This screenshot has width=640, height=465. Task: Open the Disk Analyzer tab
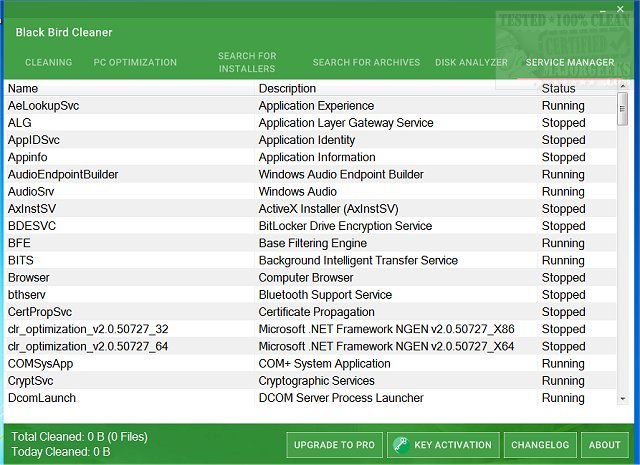(471, 62)
